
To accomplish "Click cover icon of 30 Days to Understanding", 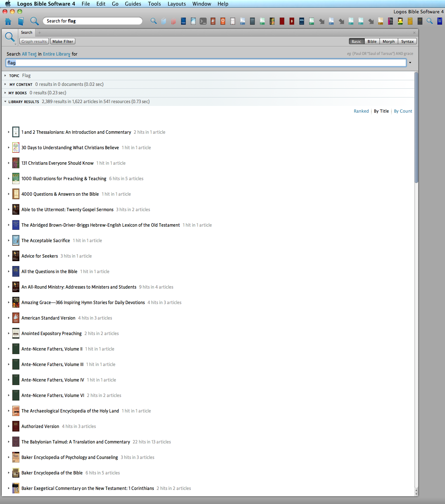I will (x=16, y=147).
